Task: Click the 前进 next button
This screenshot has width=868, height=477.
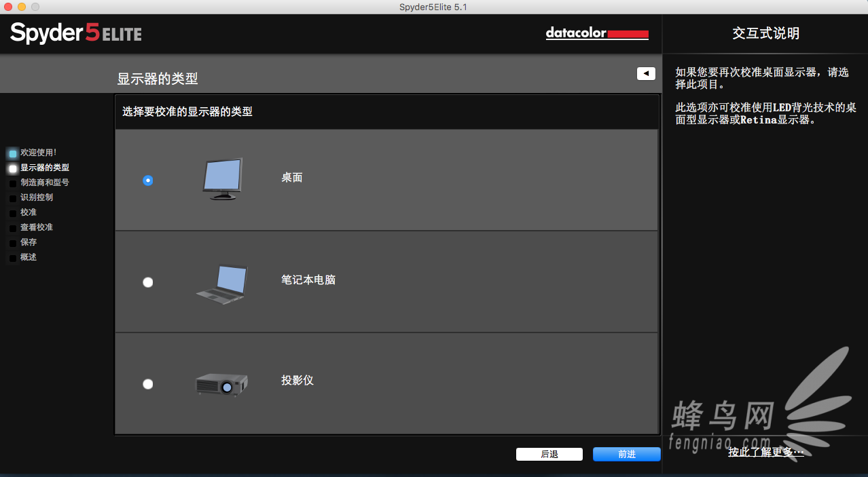Action: [x=627, y=455]
